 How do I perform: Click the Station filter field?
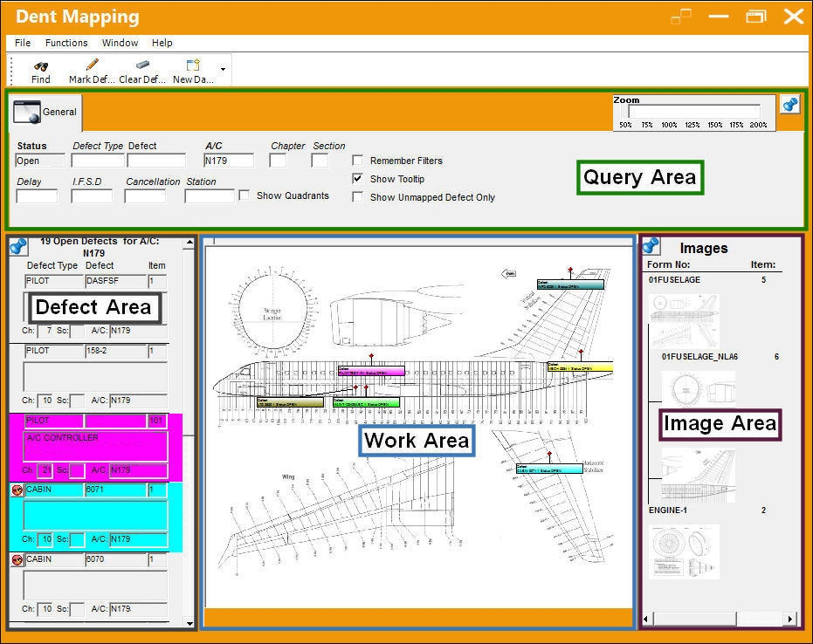pos(210,196)
